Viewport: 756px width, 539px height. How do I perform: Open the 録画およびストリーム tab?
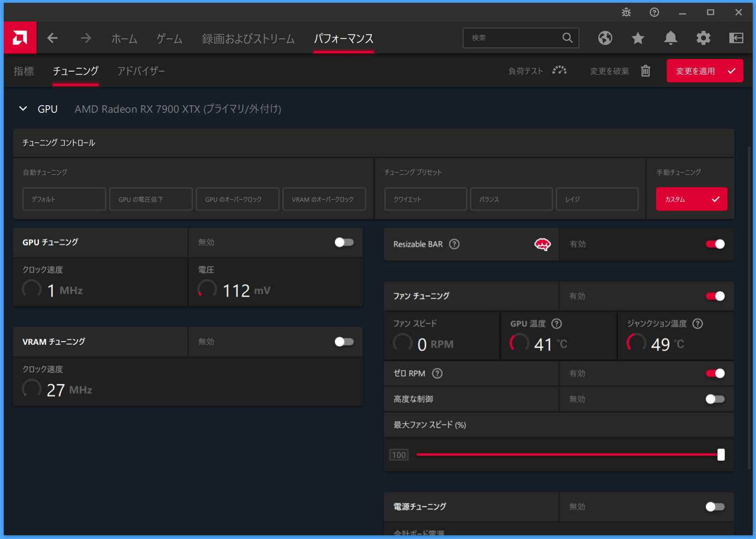click(248, 38)
